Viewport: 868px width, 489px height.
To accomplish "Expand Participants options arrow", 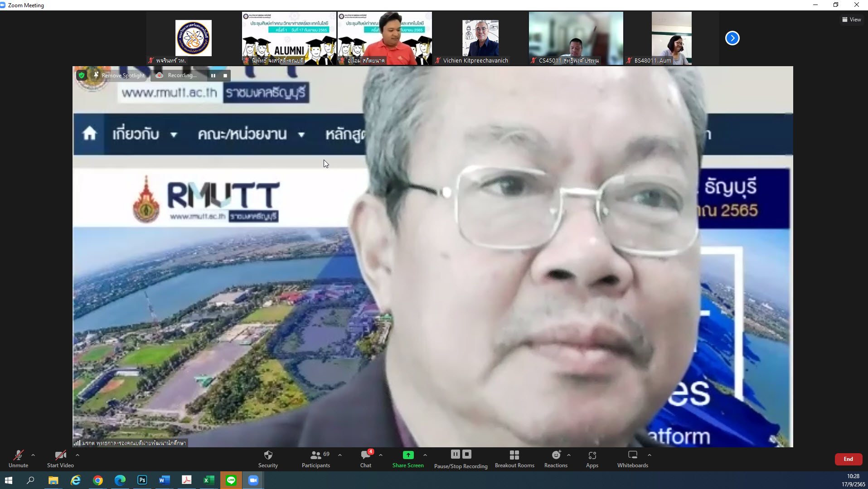I will click(x=340, y=455).
